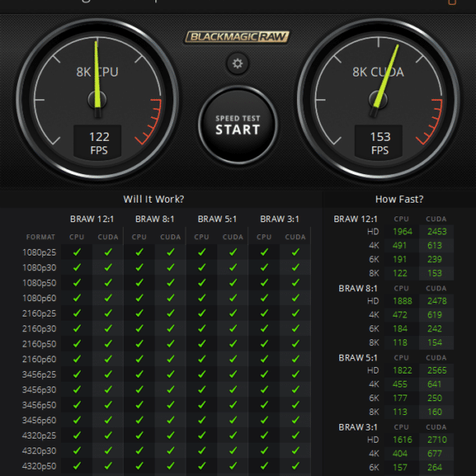Image resolution: width=476 pixels, height=476 pixels.
Task: Click the 1080p50 BRAW 5:1 CUDA checkmark
Action: (x=233, y=282)
